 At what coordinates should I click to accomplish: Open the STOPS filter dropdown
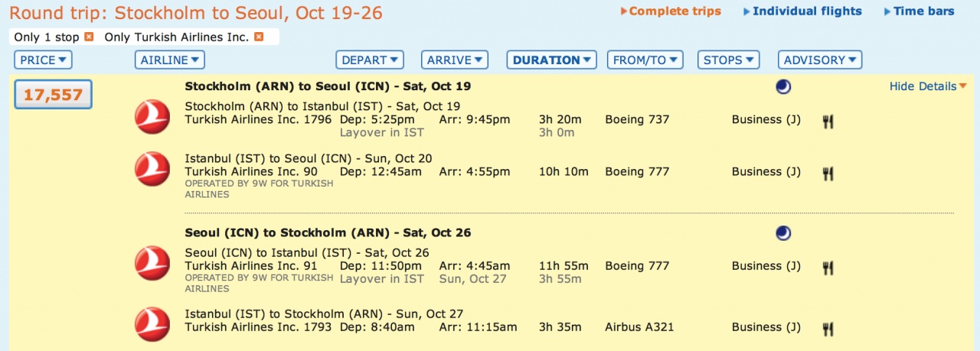coord(728,60)
